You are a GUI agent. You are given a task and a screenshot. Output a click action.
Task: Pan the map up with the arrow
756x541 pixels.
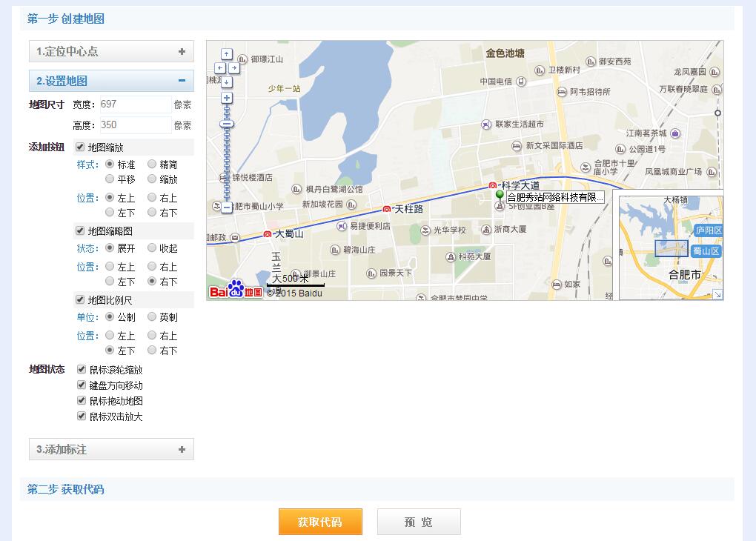(x=227, y=54)
